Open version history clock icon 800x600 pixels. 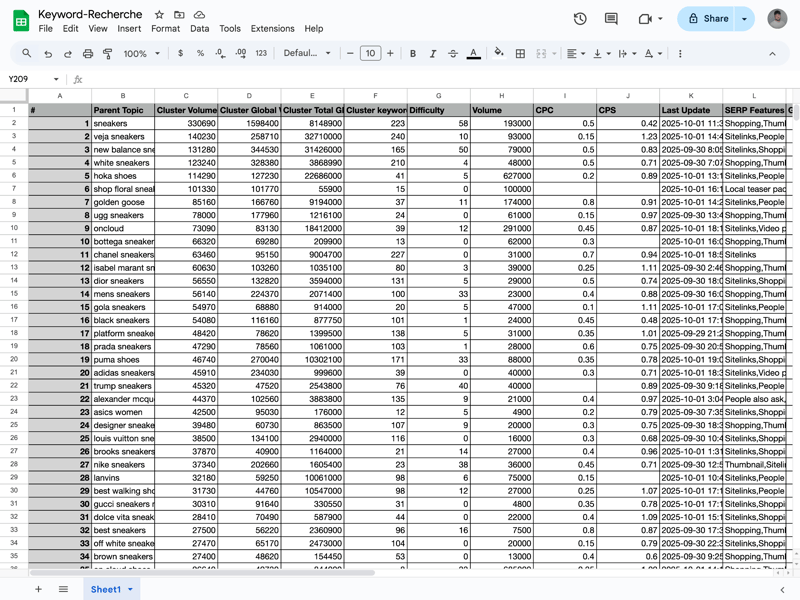point(580,19)
